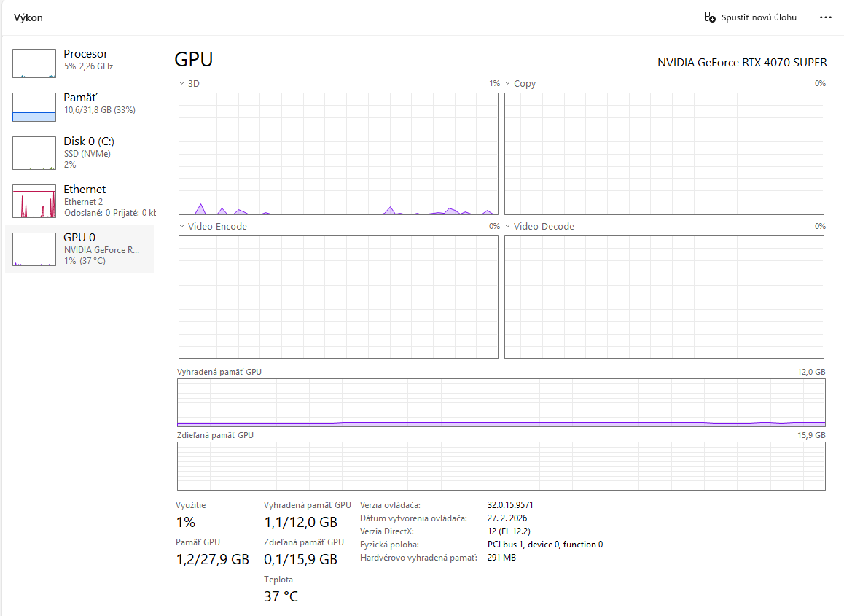This screenshot has width=844, height=616.
Task: Click the Disk 0 (C:) chart icon
Action: [x=34, y=152]
